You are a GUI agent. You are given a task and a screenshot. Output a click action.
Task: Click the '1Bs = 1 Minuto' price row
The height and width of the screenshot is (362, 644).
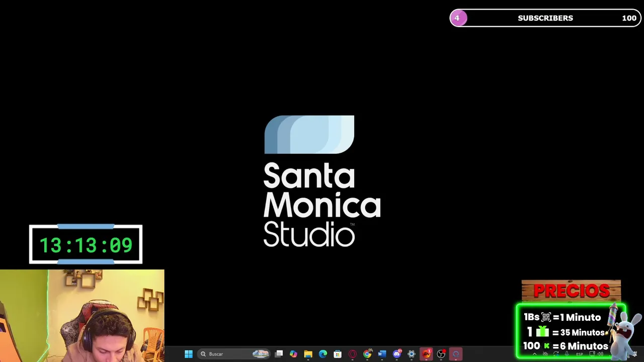pyautogui.click(x=562, y=317)
